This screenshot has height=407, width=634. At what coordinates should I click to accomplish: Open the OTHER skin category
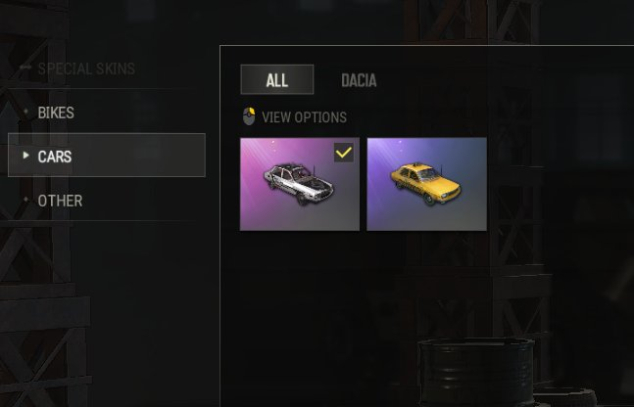click(x=60, y=200)
